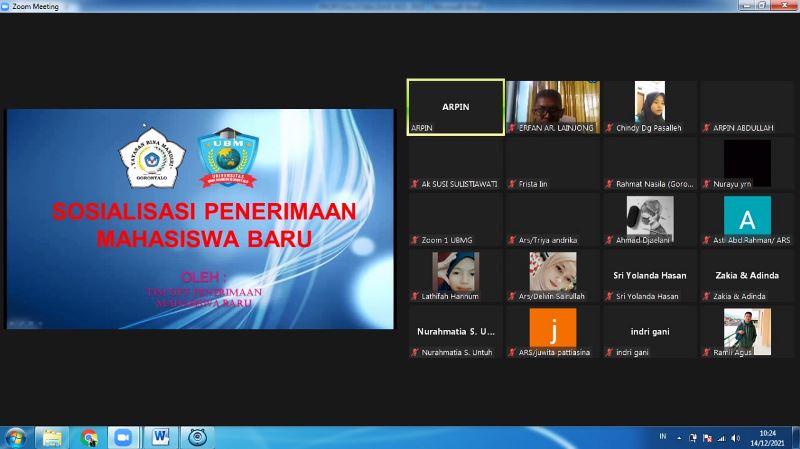Click the round blue camera app taskbar icon
800x449 pixels.
point(198,437)
